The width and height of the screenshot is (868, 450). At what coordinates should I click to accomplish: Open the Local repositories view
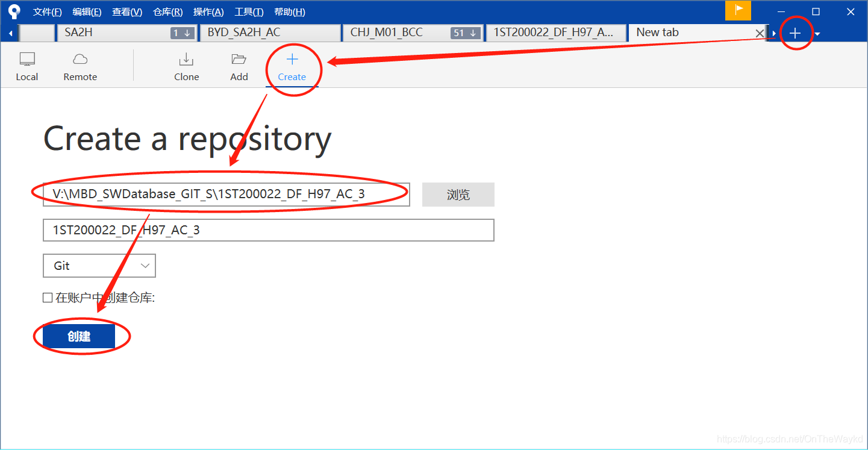point(27,66)
